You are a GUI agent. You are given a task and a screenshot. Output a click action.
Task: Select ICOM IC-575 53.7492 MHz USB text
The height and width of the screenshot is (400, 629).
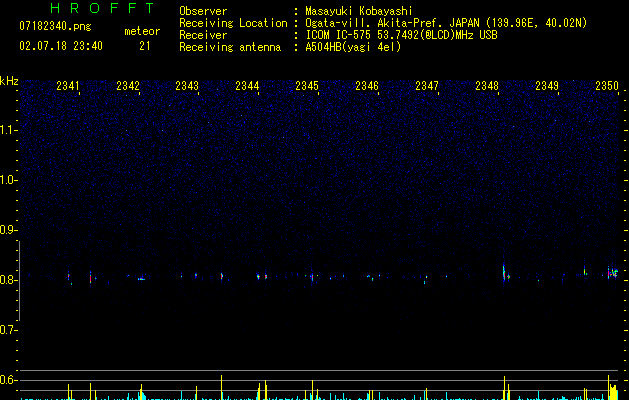pos(402,35)
